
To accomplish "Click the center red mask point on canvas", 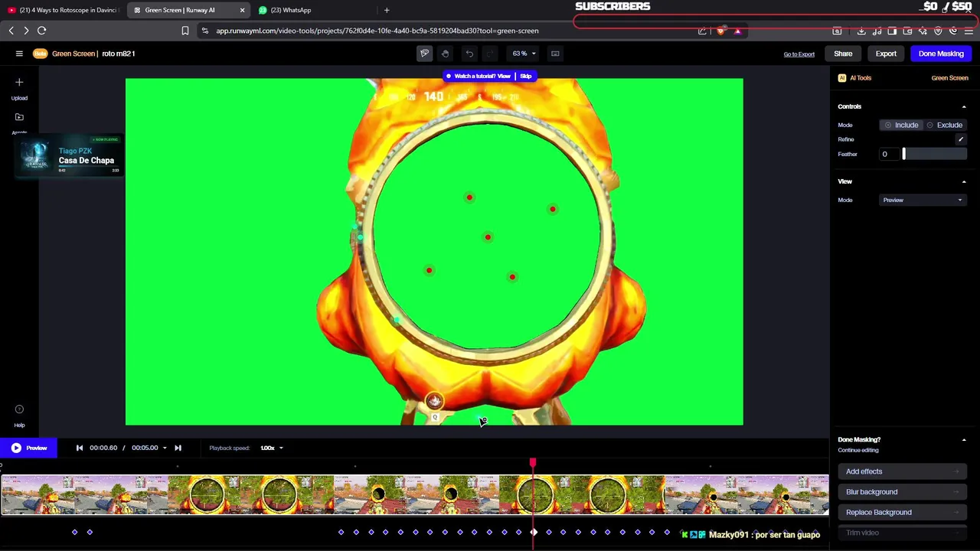I will click(488, 237).
